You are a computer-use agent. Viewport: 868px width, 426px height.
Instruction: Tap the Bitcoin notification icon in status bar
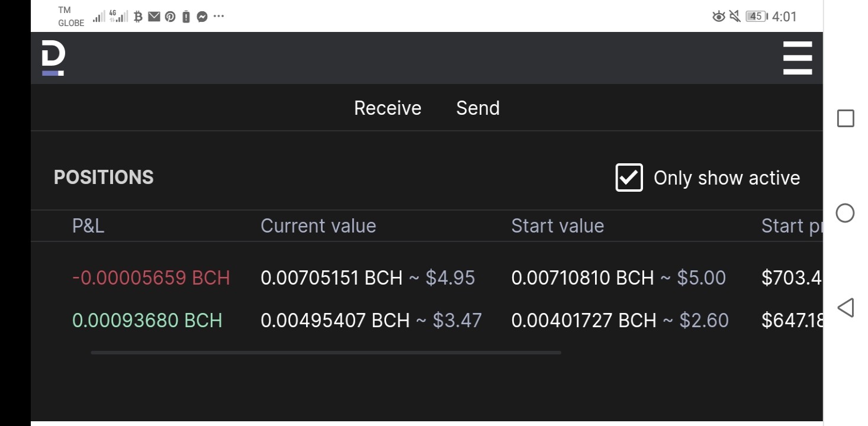coord(138,17)
